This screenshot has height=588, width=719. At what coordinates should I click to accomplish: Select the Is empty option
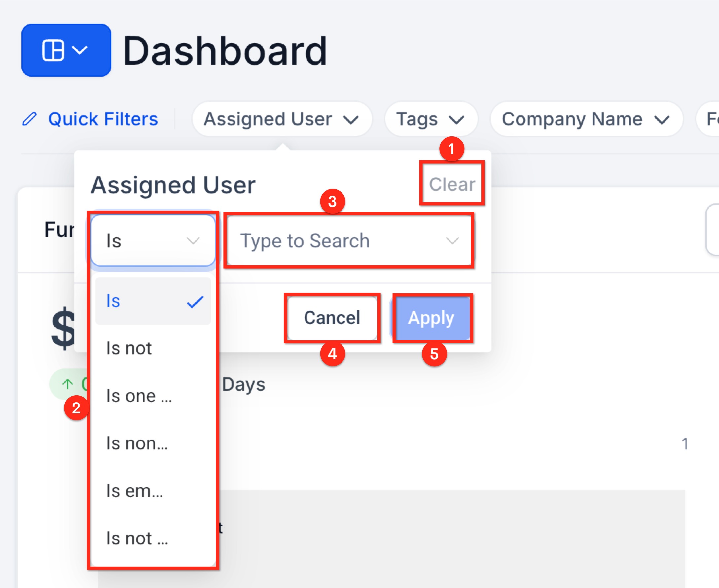pyautogui.click(x=134, y=491)
